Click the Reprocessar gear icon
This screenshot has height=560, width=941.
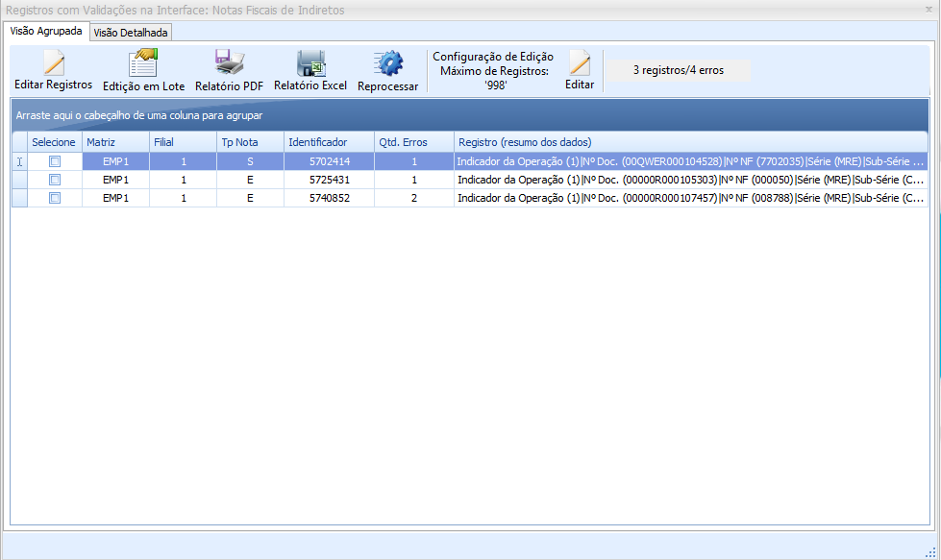[x=387, y=64]
